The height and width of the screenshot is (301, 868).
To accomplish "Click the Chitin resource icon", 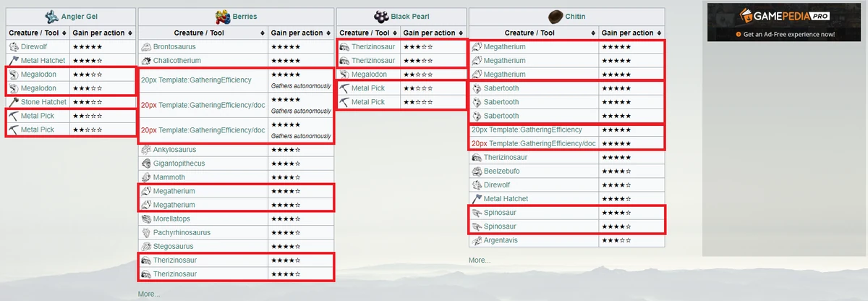I will pos(556,16).
